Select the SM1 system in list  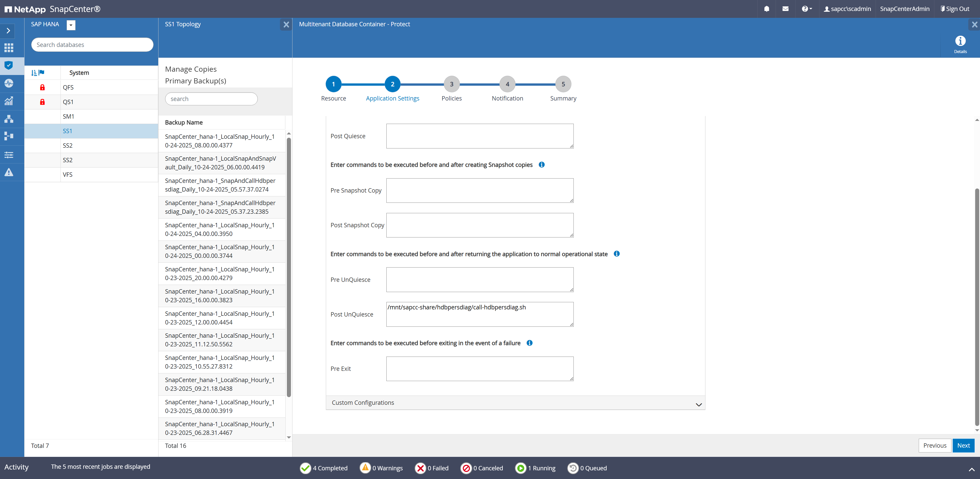(x=68, y=116)
